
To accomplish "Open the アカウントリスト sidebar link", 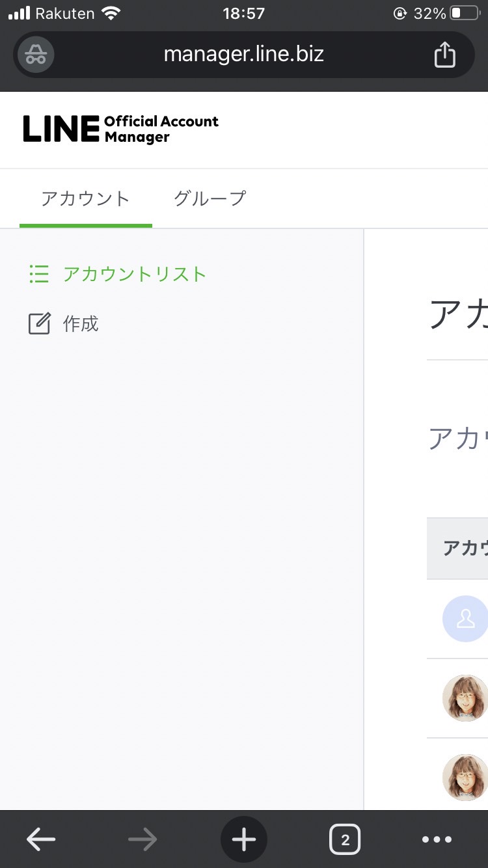I will [135, 274].
